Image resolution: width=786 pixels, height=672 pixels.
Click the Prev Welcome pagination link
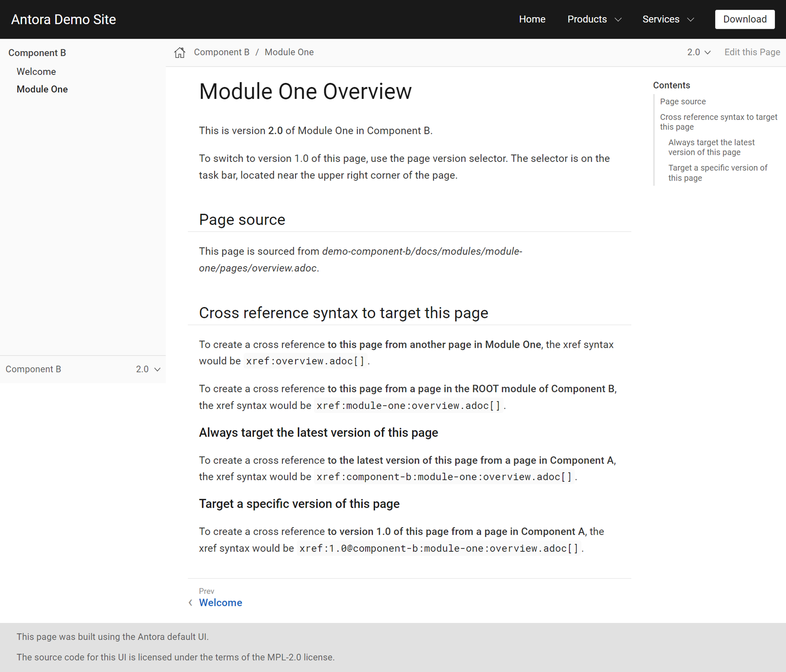[220, 603]
